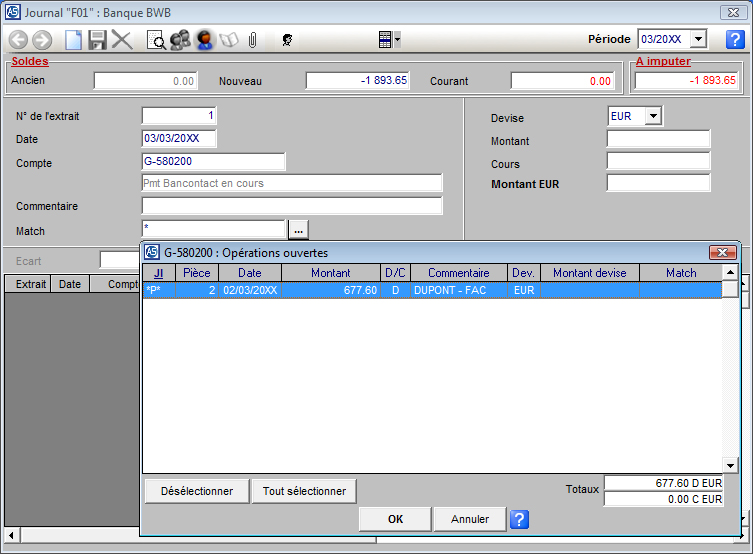753x554 pixels.
Task: Click the back navigation arrow icon
Action: click(18, 40)
